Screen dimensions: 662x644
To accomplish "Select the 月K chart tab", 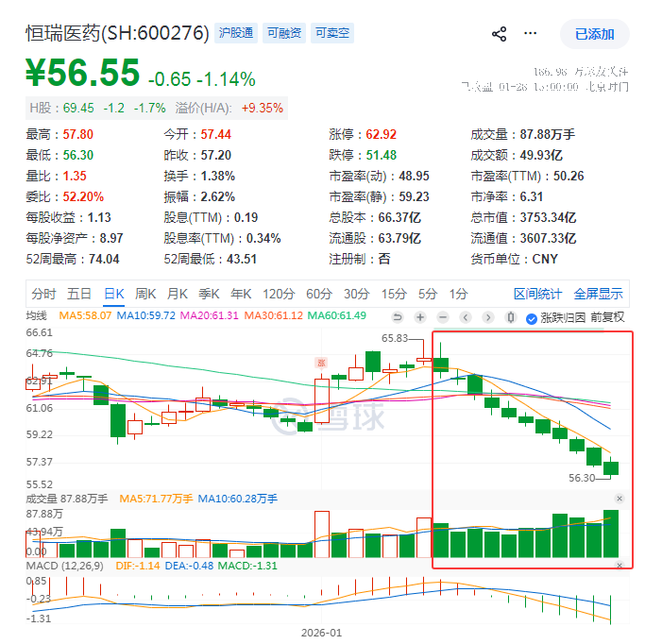I will pos(178,294).
